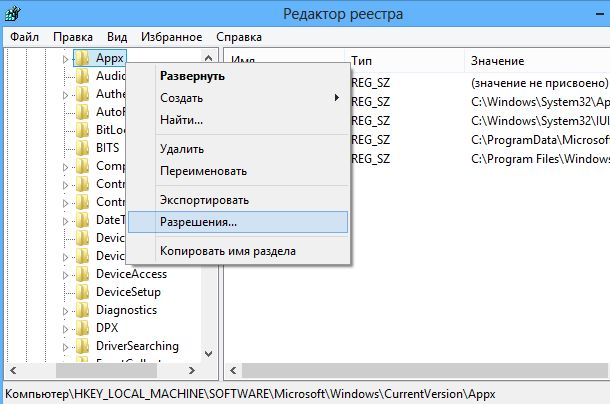610x404 pixels.
Task: Minimize the Registry Editor window
Action: 599,14
